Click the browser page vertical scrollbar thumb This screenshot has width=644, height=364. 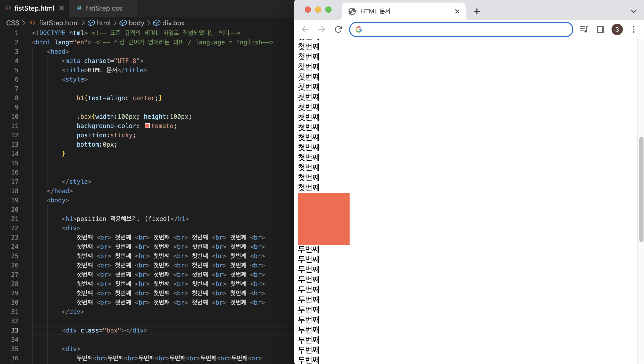point(641,190)
